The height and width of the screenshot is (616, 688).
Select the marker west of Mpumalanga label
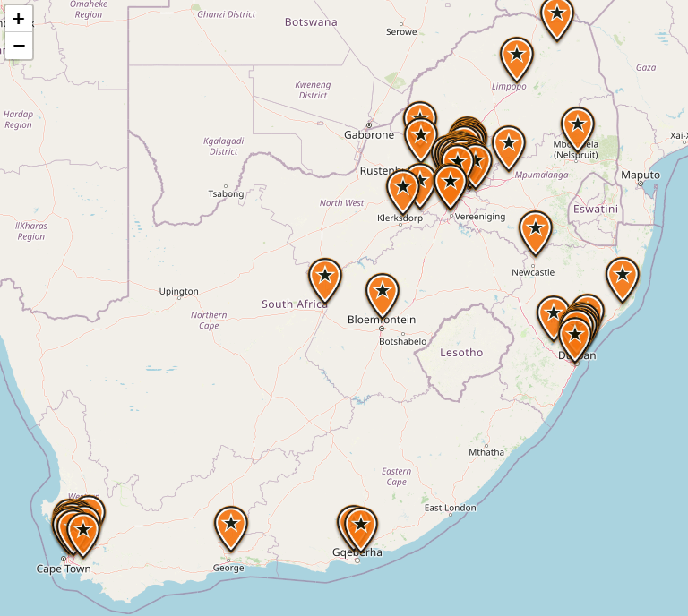click(x=509, y=149)
